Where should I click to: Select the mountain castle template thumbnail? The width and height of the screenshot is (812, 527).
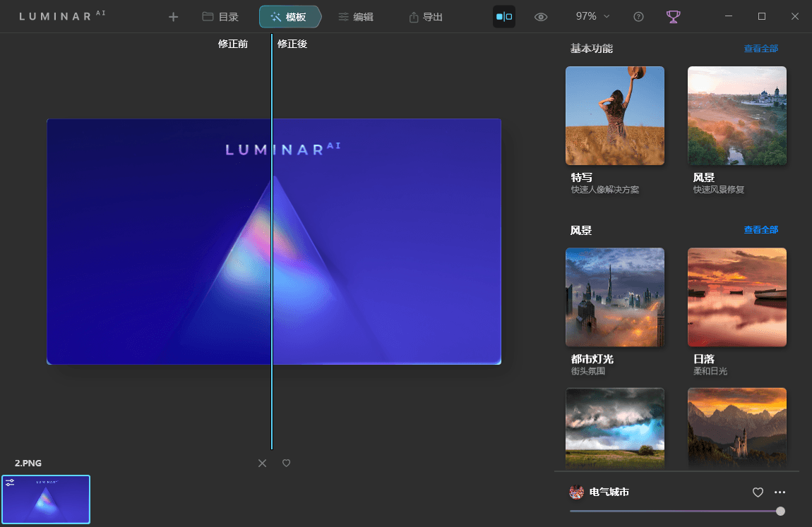click(737, 428)
